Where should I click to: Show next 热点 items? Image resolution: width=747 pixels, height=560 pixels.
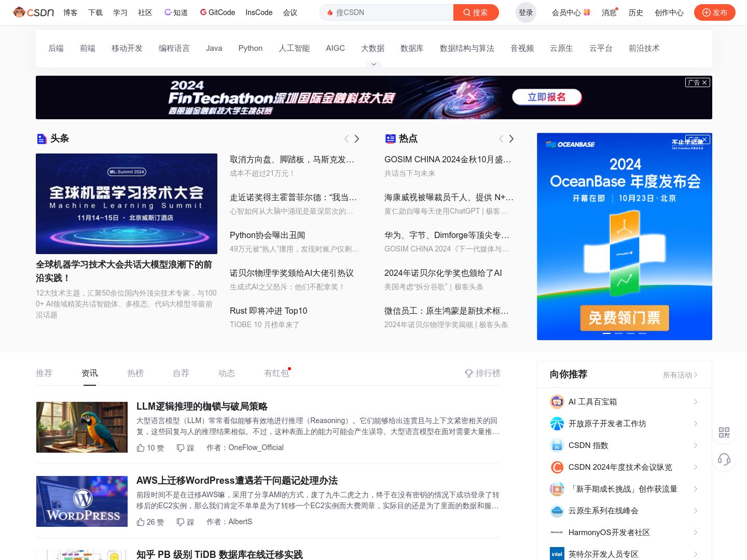[x=511, y=138]
